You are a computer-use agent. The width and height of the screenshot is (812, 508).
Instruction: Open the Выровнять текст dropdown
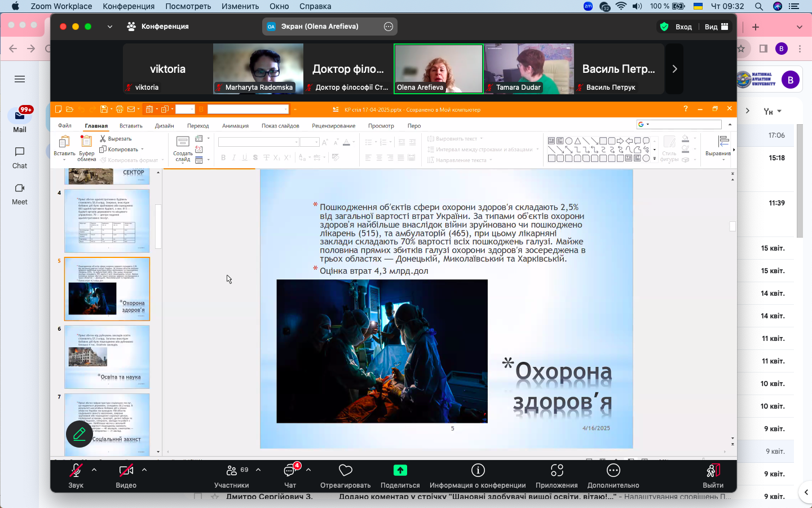[455, 139]
